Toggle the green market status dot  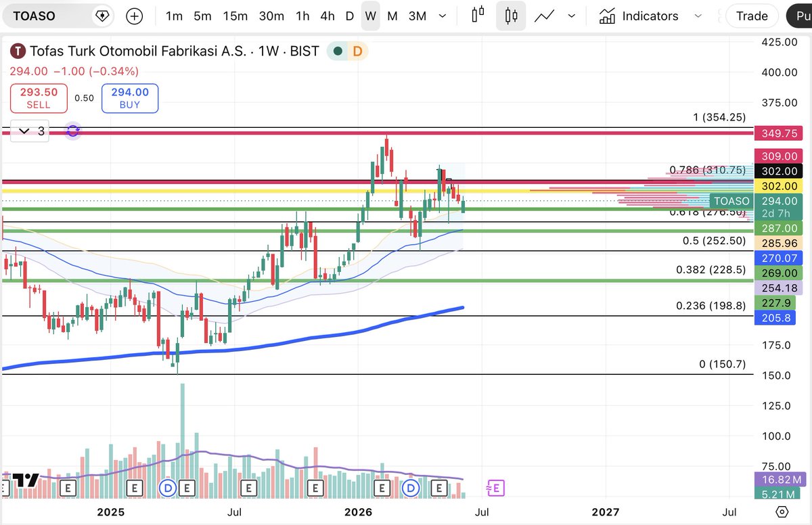[x=337, y=51]
